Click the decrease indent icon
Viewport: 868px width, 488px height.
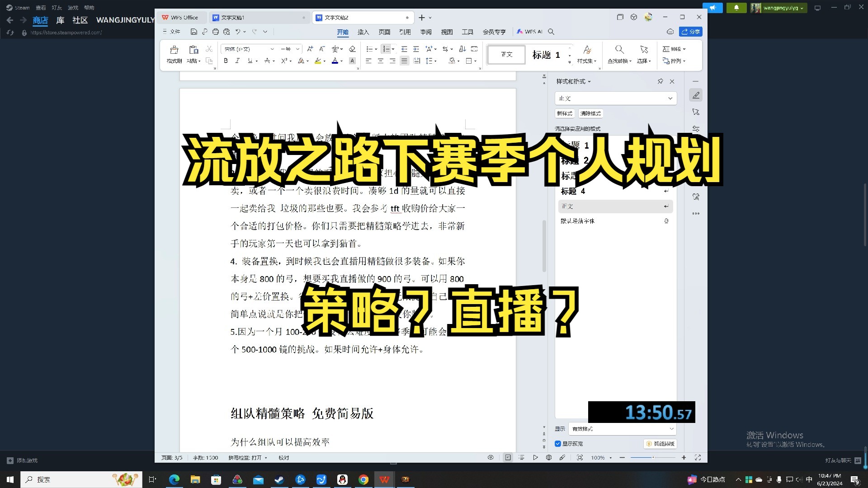tap(404, 49)
